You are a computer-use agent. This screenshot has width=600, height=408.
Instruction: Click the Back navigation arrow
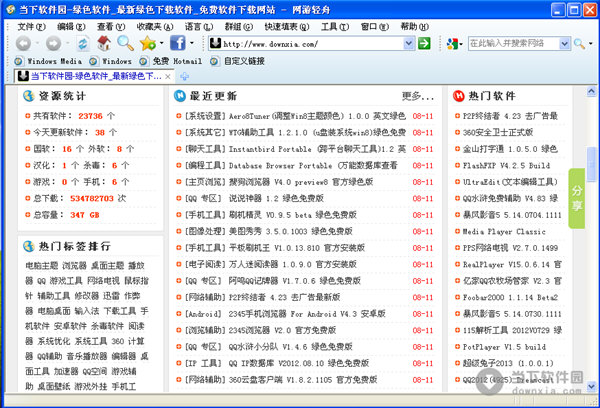(x=23, y=44)
